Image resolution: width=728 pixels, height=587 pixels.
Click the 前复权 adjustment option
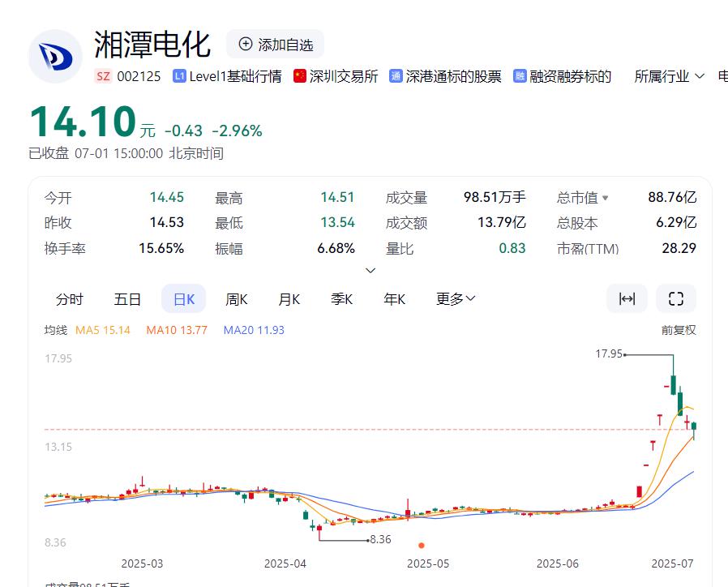pos(679,330)
